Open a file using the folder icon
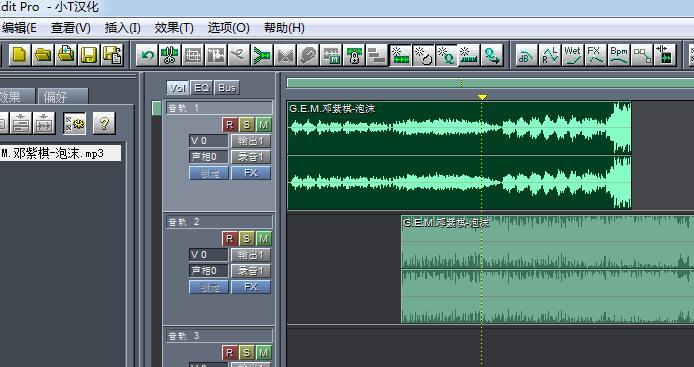 [43, 55]
